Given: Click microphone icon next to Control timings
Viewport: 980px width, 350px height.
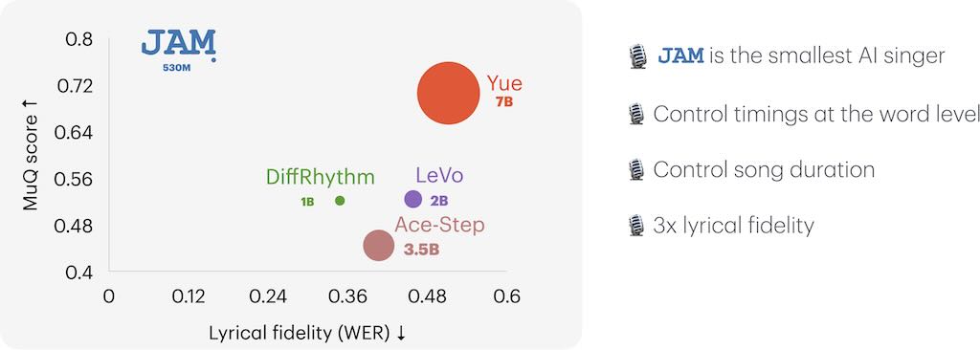Looking at the screenshot, I should coord(636,114).
